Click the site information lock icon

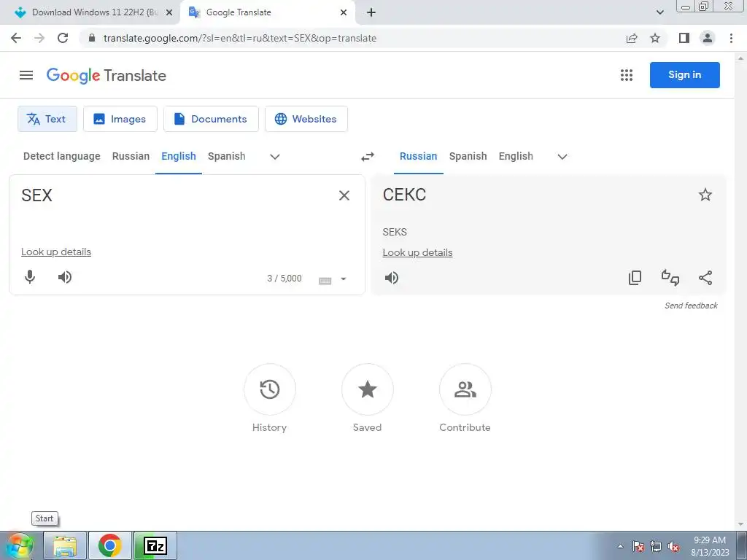(92, 38)
